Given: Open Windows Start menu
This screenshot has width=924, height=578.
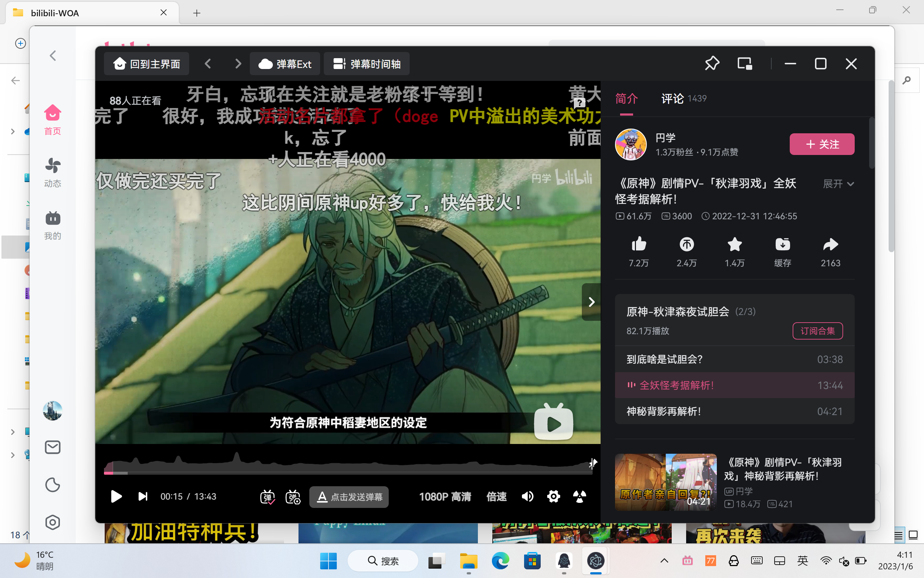Looking at the screenshot, I should pos(328,561).
